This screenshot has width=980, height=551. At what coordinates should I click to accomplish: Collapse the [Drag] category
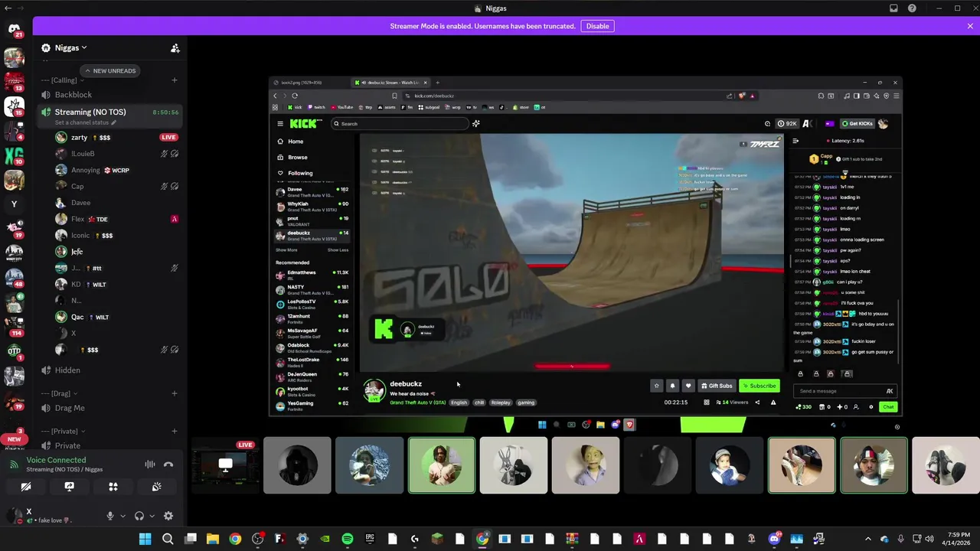(x=58, y=393)
